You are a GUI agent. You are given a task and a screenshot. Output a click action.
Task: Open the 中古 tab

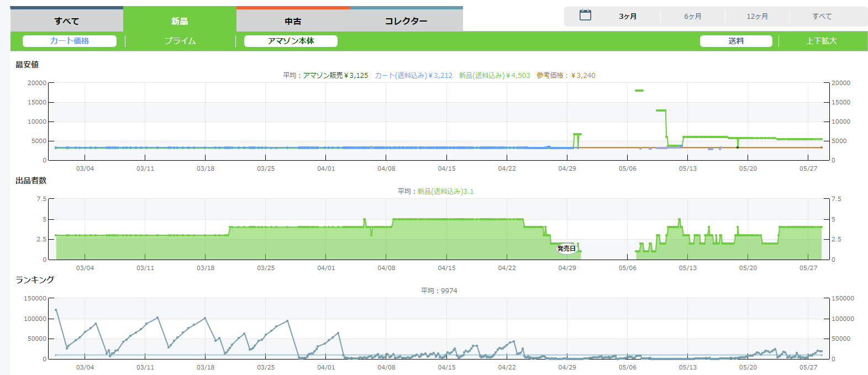click(293, 21)
